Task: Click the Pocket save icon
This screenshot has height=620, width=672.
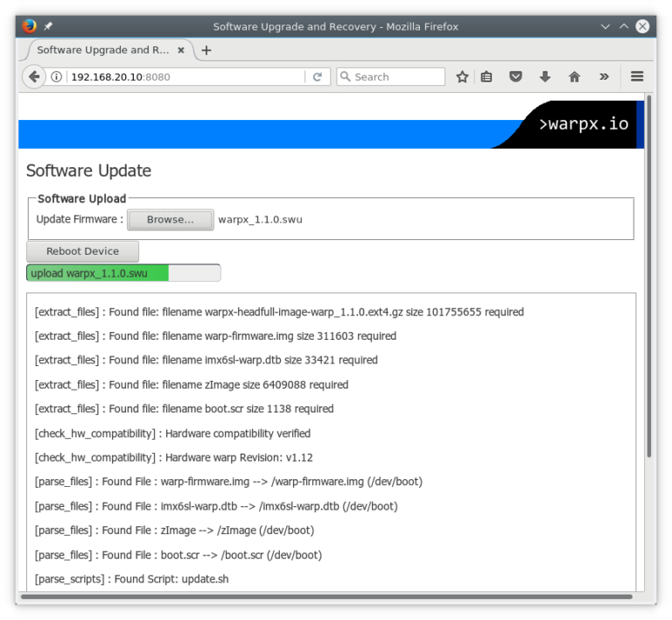Action: pyautogui.click(x=516, y=77)
